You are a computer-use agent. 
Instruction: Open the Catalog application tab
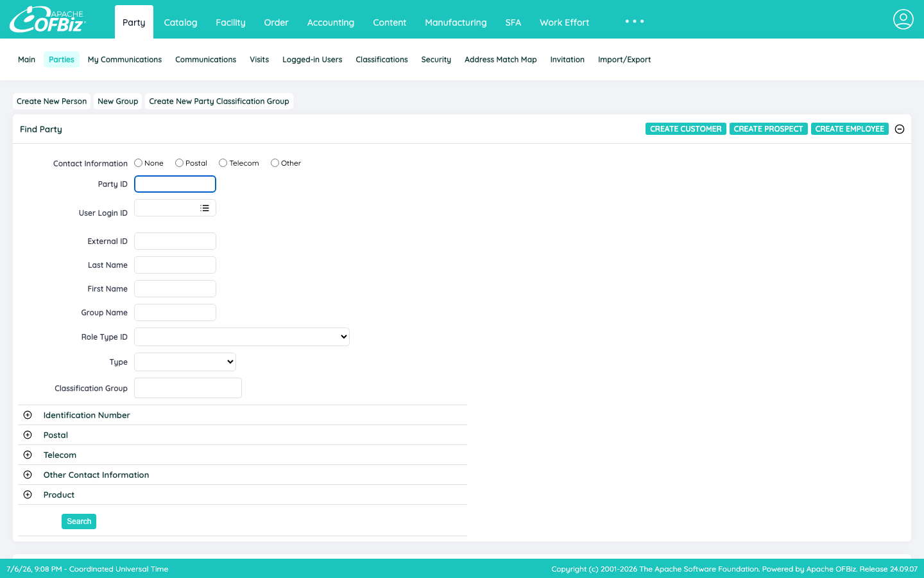tap(180, 22)
